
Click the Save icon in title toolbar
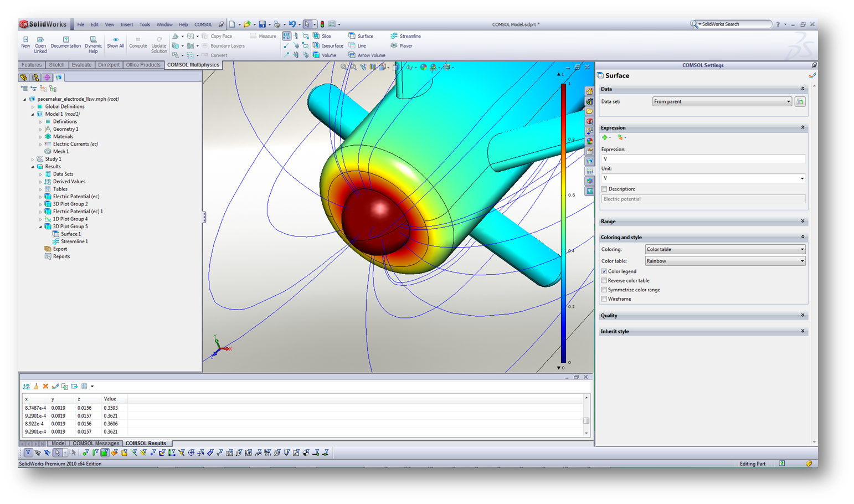click(x=262, y=24)
